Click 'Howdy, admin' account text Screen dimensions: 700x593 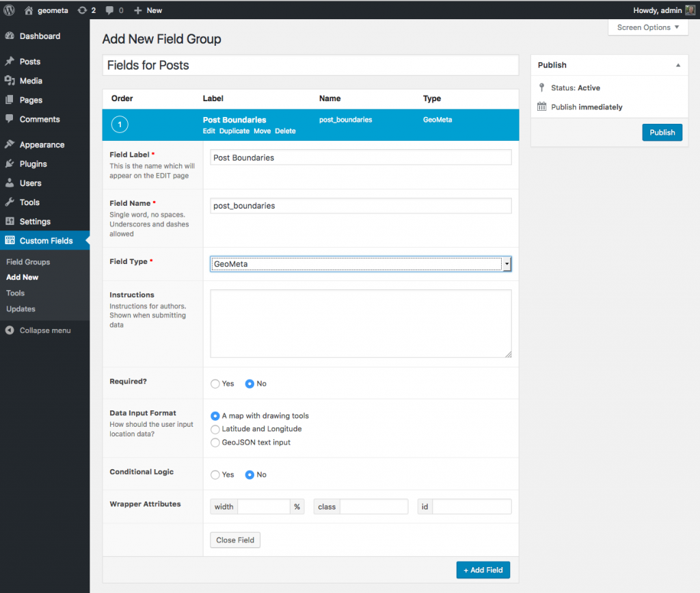(x=657, y=10)
